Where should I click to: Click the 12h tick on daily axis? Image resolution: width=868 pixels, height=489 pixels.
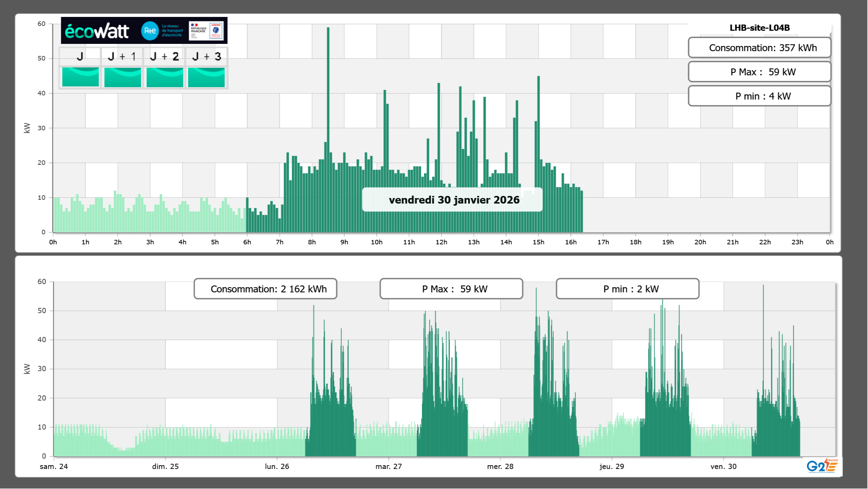pyautogui.click(x=441, y=242)
